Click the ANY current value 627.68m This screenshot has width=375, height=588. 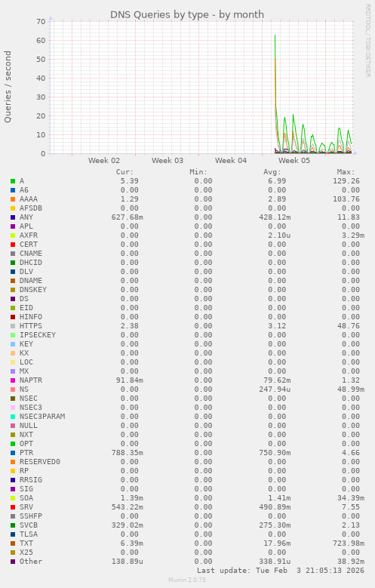[x=127, y=217]
